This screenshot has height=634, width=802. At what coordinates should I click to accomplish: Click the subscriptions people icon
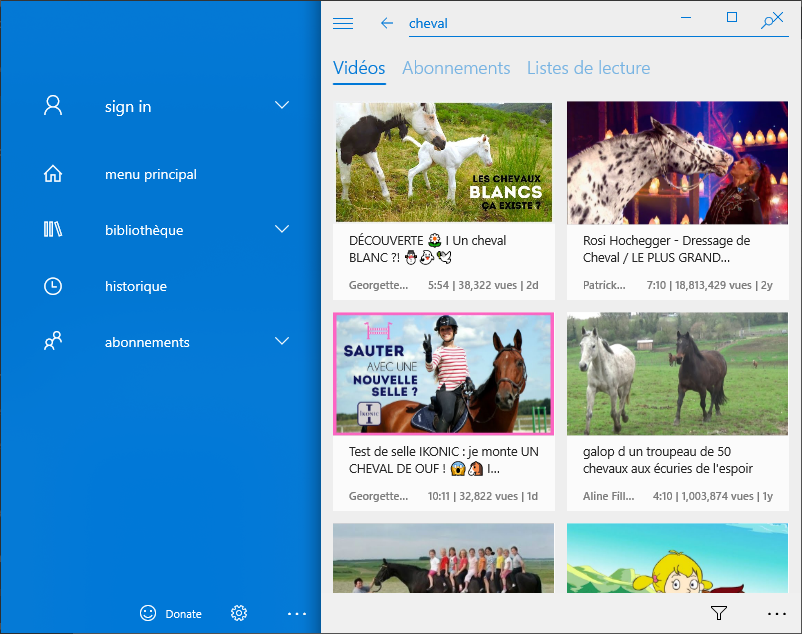coord(53,341)
